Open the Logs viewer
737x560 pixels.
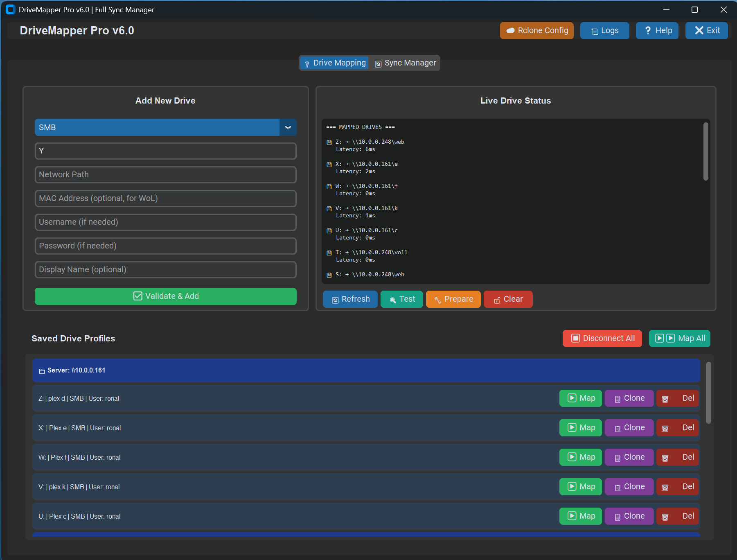point(604,31)
